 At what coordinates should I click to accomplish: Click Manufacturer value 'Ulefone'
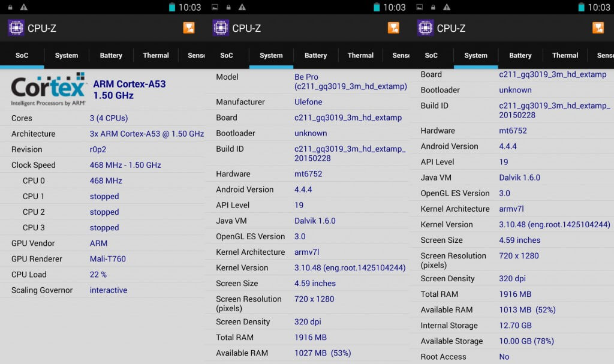click(x=308, y=102)
